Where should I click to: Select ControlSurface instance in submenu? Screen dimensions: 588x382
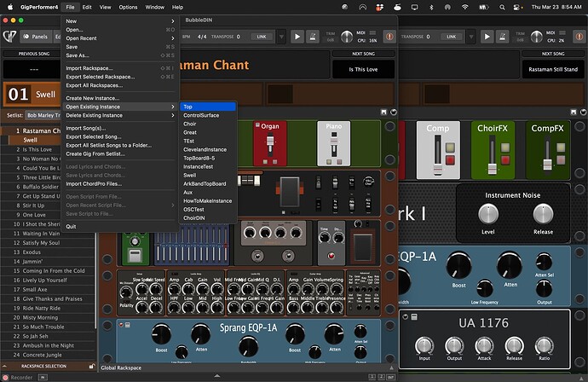pos(208,116)
